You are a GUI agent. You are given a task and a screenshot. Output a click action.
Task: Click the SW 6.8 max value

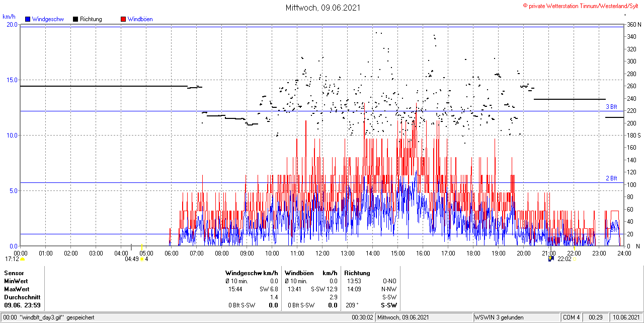click(x=269, y=289)
